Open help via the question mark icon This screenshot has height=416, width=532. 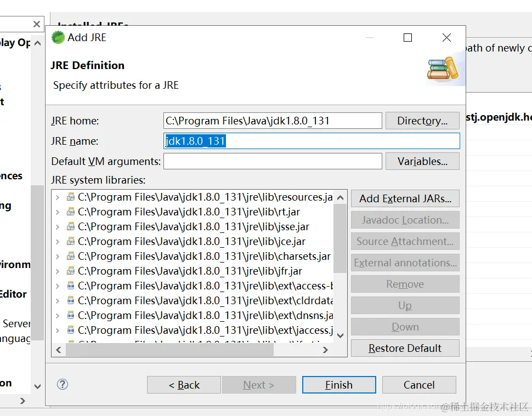click(x=63, y=384)
